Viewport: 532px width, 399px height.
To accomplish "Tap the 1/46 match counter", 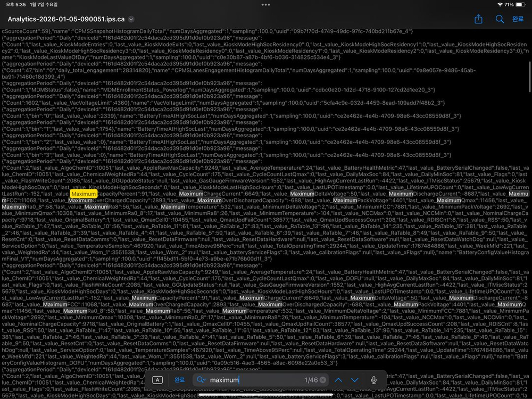I will click(x=310, y=380).
